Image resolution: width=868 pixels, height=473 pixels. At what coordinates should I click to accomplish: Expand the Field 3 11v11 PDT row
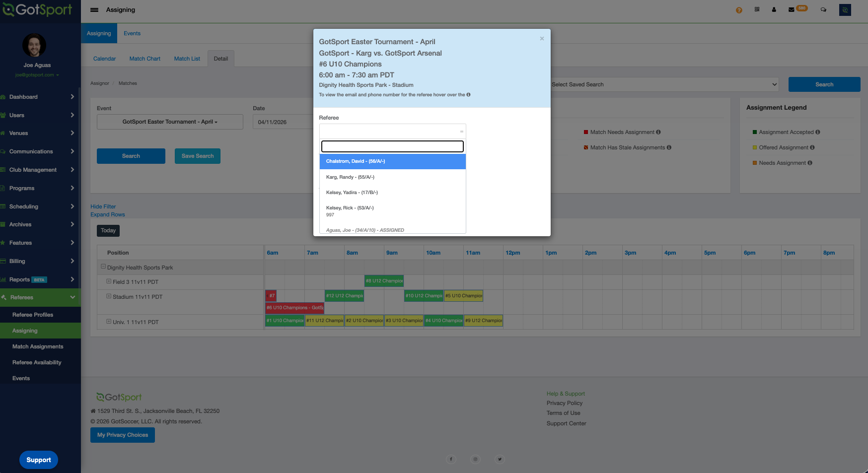coord(109,281)
